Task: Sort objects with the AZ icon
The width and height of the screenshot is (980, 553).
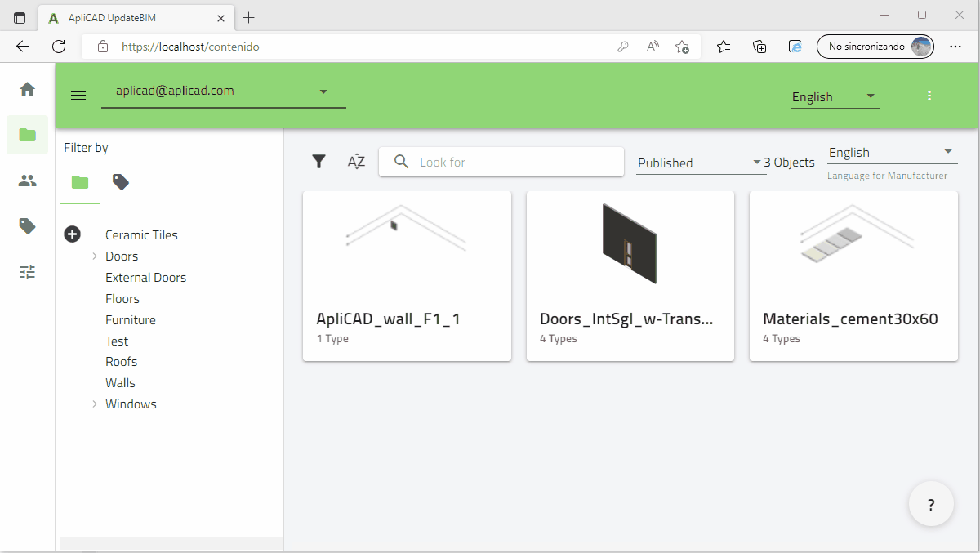Action: point(356,162)
